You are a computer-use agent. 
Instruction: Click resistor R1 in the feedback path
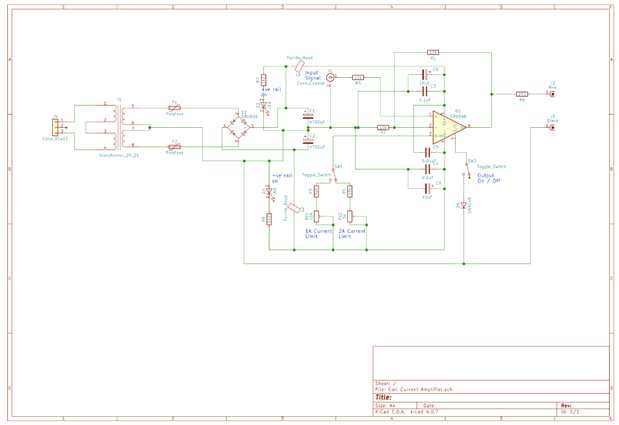click(433, 52)
